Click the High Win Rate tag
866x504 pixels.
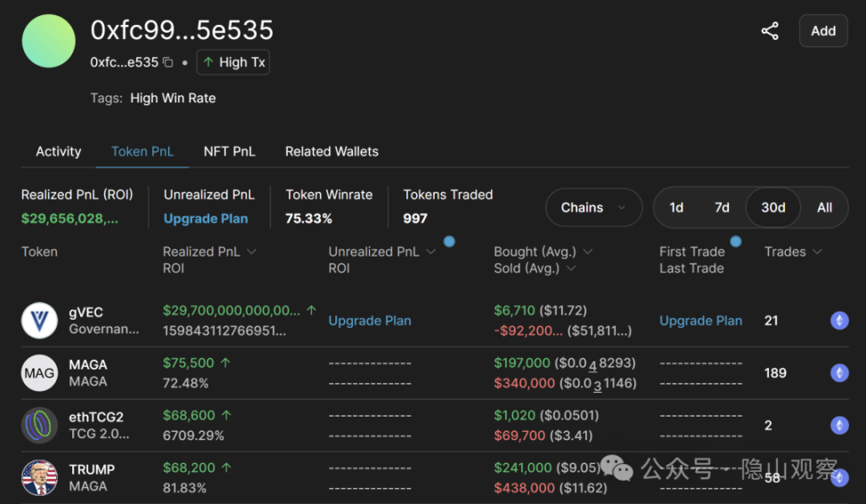(173, 98)
